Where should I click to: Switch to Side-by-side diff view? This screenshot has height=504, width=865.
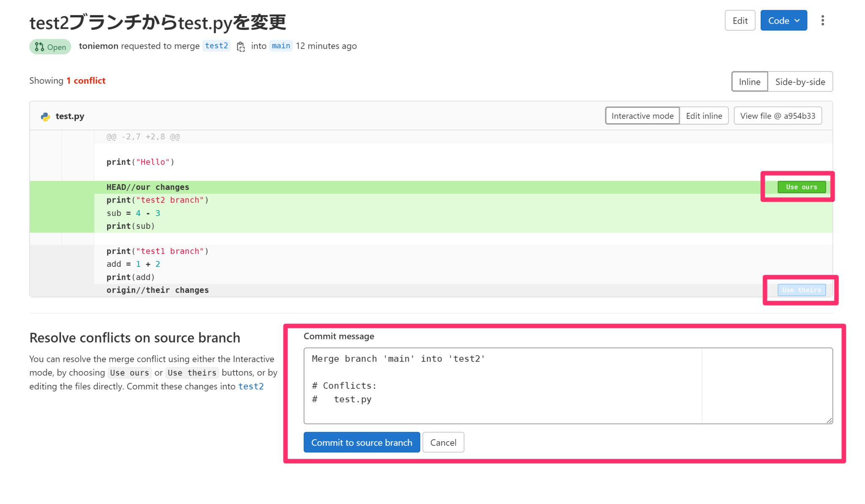pos(800,82)
